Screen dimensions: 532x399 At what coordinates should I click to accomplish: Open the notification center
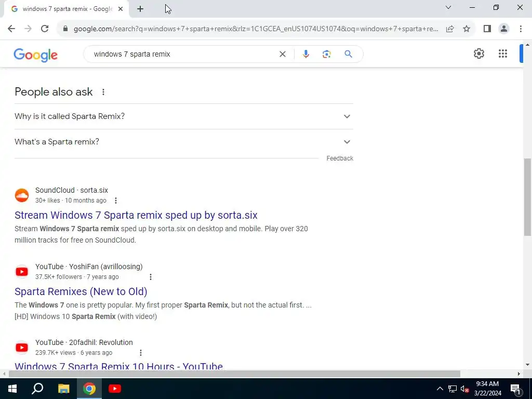point(515,389)
